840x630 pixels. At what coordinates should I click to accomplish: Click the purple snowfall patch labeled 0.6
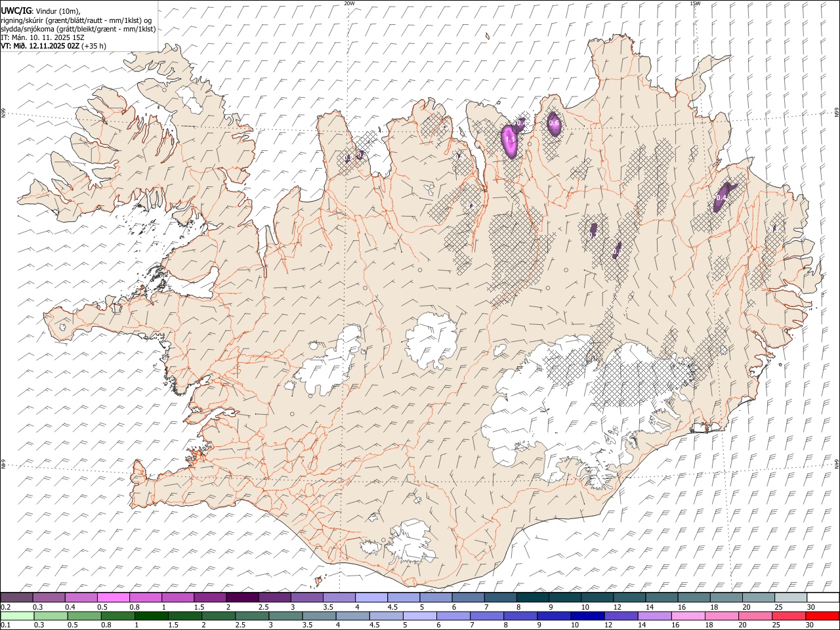555,123
